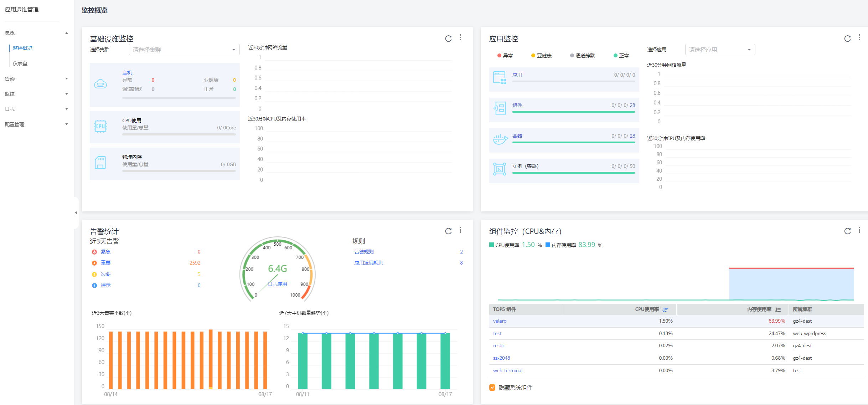Uncheck 隐藏系统组件 checkbox
Viewport: 868px width, 405px height.
[492, 388]
